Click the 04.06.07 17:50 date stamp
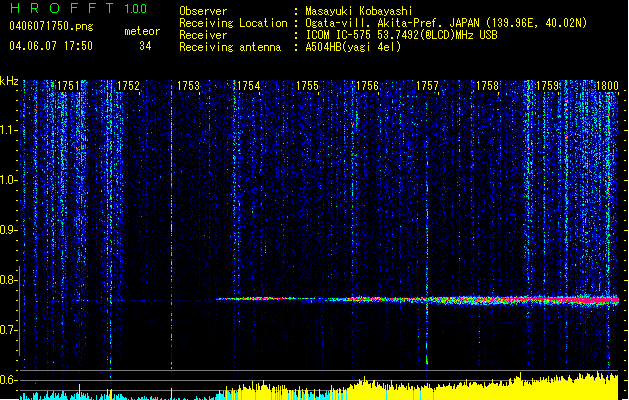This screenshot has width=629, height=400. 50,46
